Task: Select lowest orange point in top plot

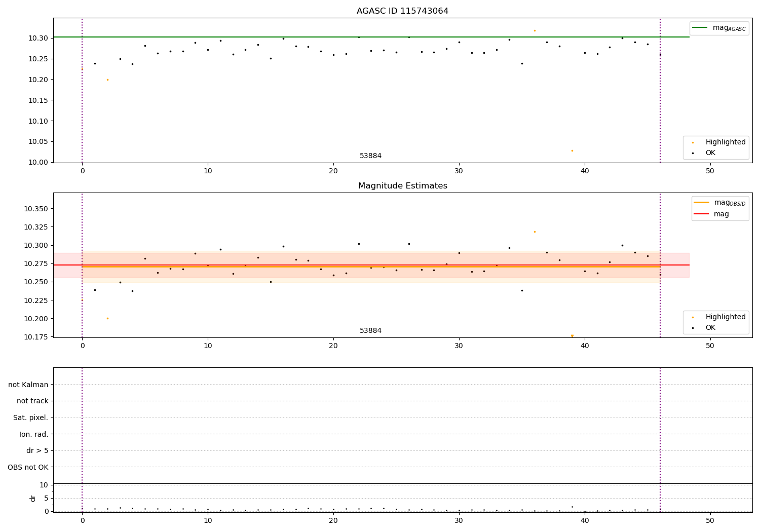Action: pos(572,150)
